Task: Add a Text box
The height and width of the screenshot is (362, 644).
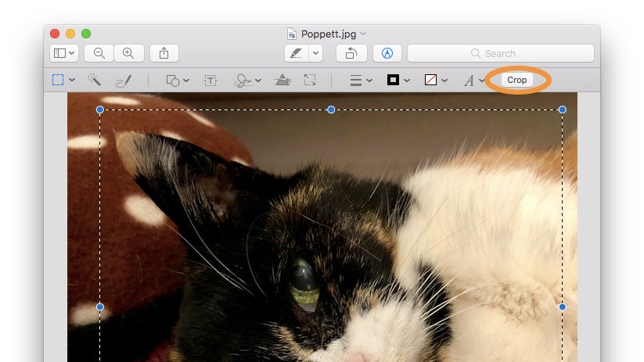Action: (210, 81)
